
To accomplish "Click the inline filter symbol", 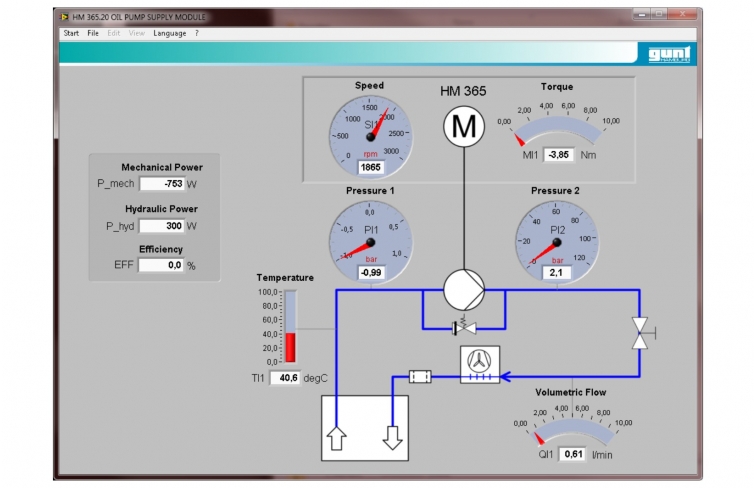I will click(x=420, y=376).
